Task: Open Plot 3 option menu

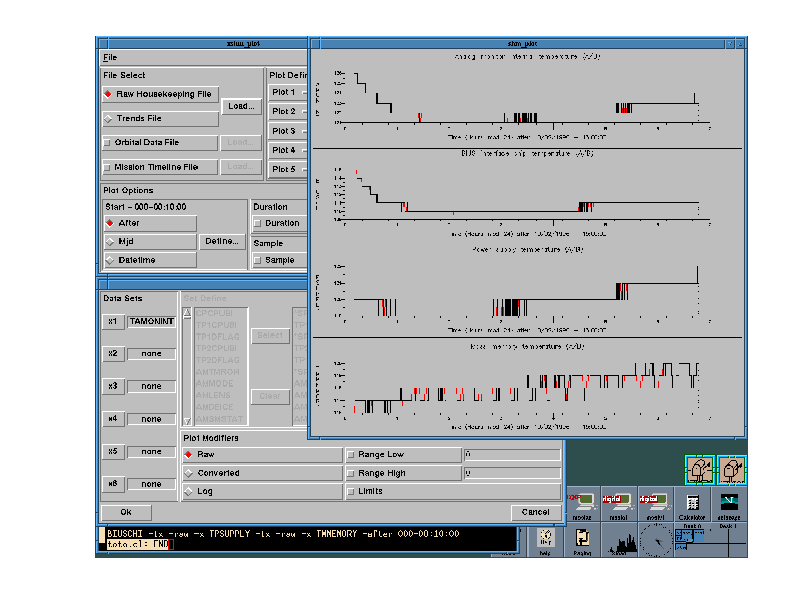Action: [287, 131]
